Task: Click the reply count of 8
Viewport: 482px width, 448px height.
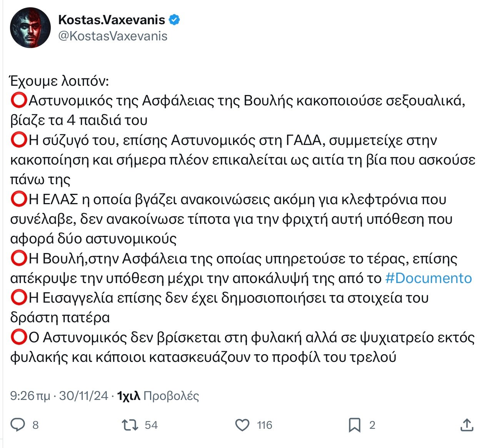Action: pos(35,425)
